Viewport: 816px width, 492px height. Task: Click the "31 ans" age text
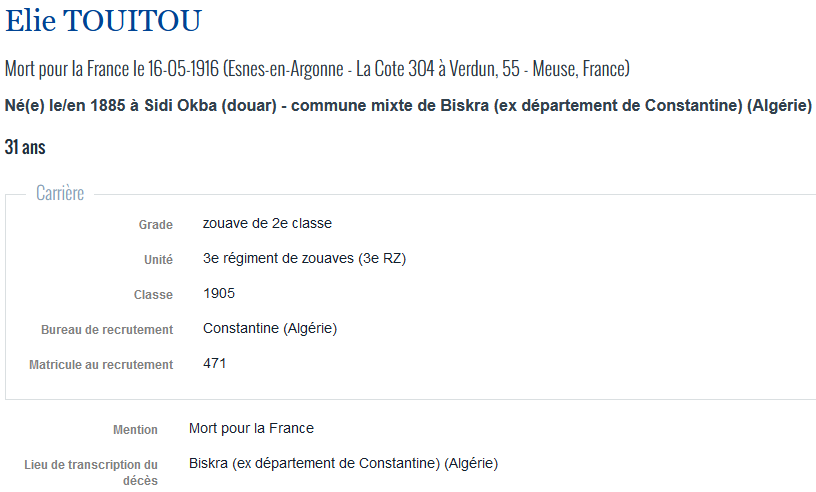coord(25,147)
